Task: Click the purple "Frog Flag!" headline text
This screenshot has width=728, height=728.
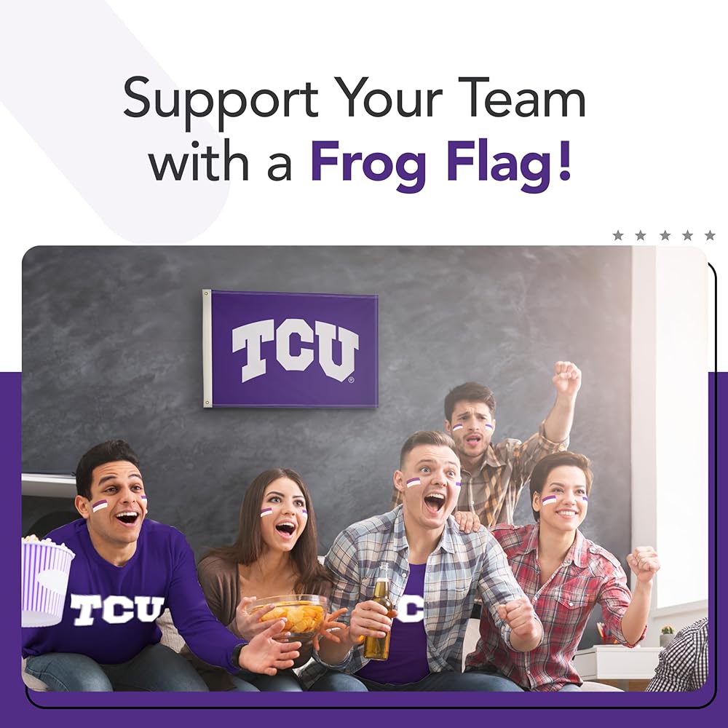Action: (x=440, y=165)
